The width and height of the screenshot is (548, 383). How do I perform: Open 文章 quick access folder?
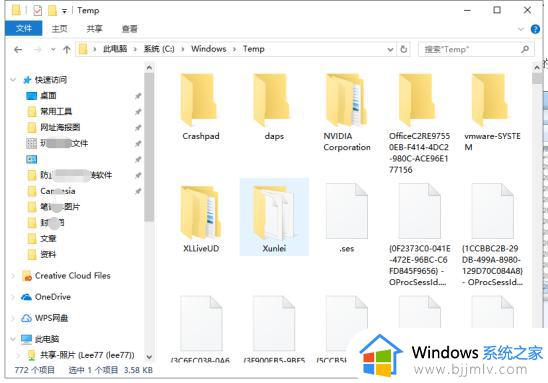tap(48, 238)
